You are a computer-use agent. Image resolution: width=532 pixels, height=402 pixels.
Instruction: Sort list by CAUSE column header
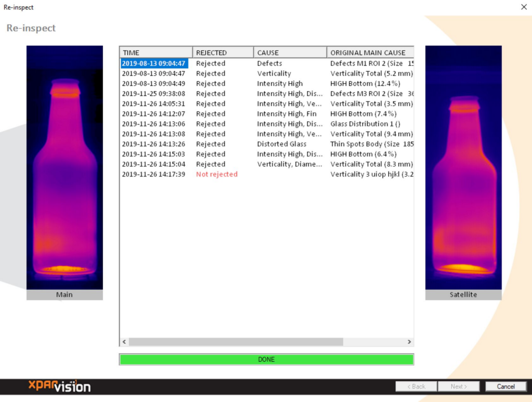point(290,53)
